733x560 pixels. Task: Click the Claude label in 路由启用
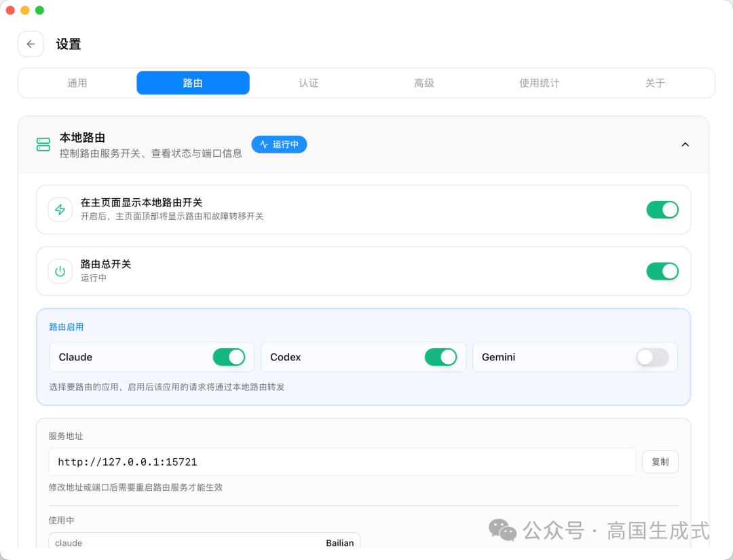[x=75, y=357]
